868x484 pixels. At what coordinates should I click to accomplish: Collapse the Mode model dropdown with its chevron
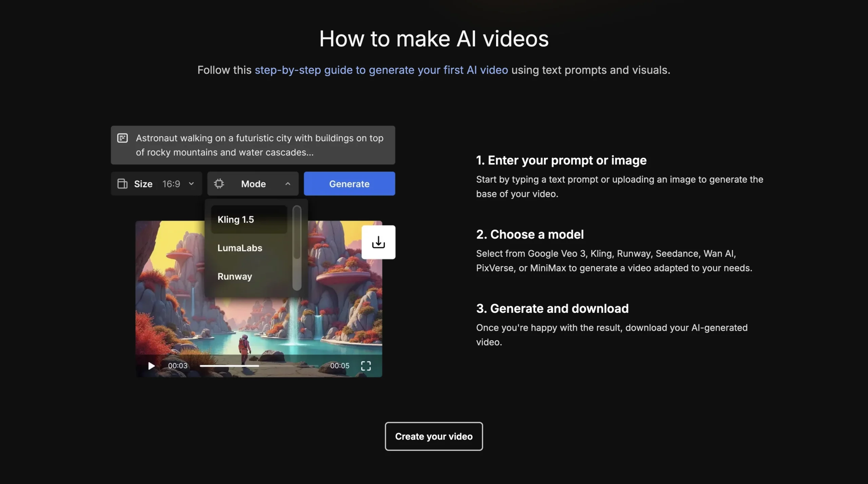coord(288,184)
